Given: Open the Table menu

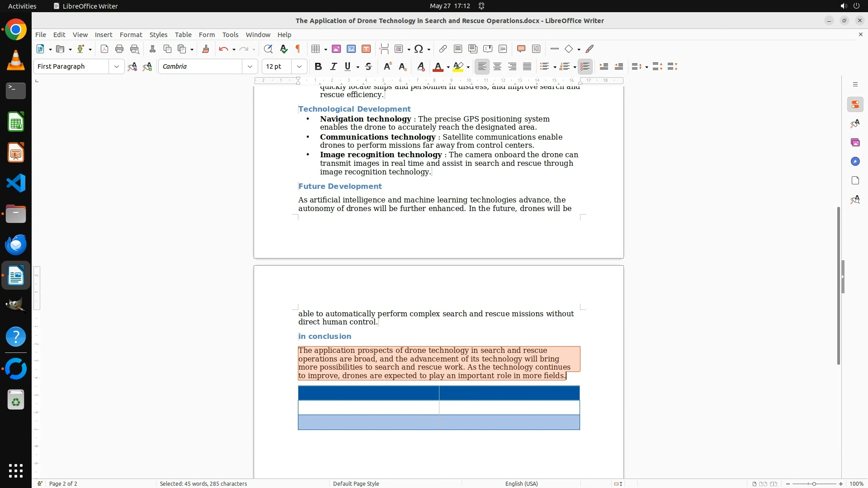Looking at the screenshot, I should (183, 34).
